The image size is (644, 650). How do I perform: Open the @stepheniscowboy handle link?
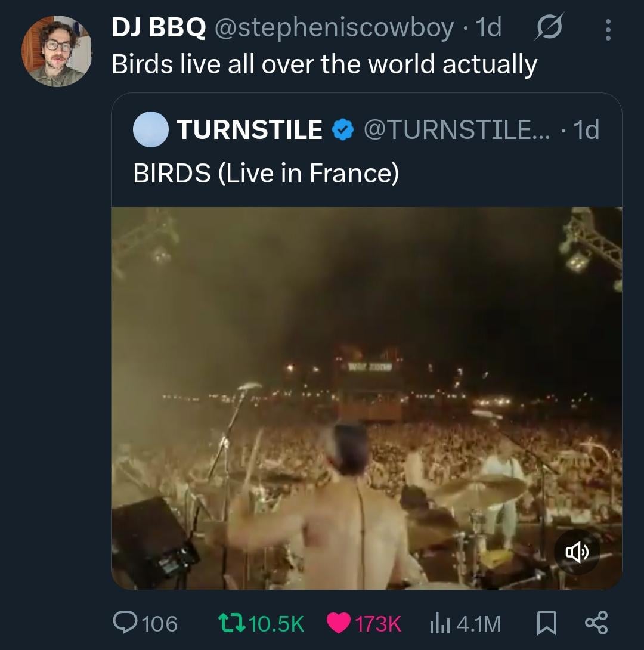(333, 28)
